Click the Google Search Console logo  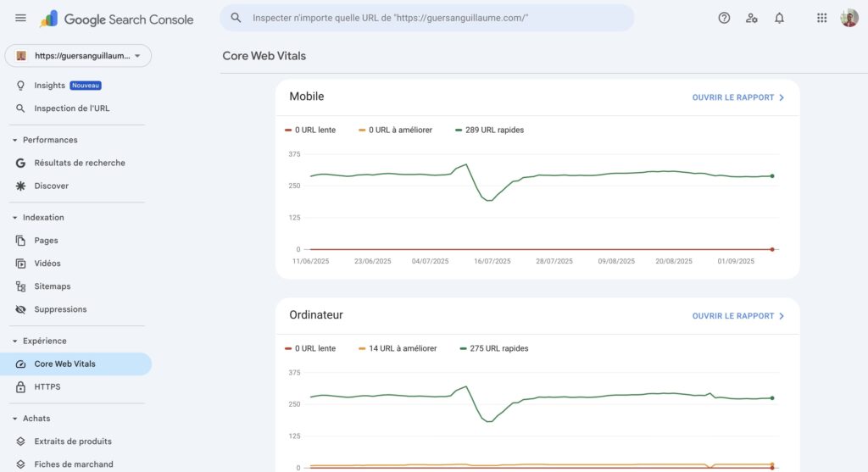(116, 19)
